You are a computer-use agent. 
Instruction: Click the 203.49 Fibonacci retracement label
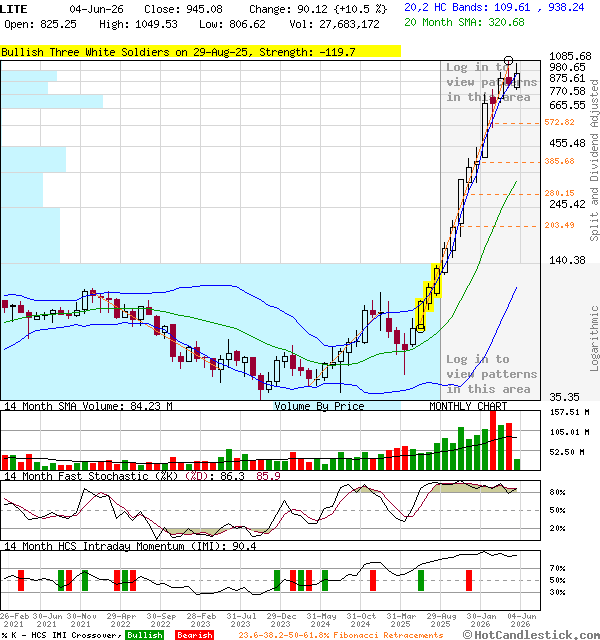click(x=559, y=225)
